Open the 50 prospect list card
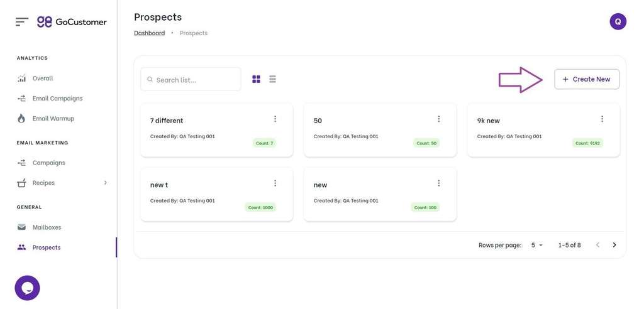Image resolution: width=644 pixels, height=309 pixels. [380, 129]
